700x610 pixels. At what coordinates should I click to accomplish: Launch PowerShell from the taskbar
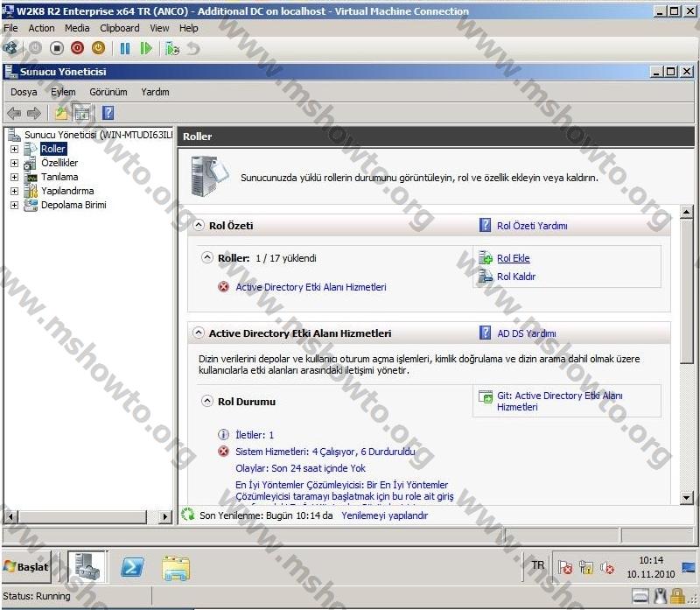(x=133, y=568)
